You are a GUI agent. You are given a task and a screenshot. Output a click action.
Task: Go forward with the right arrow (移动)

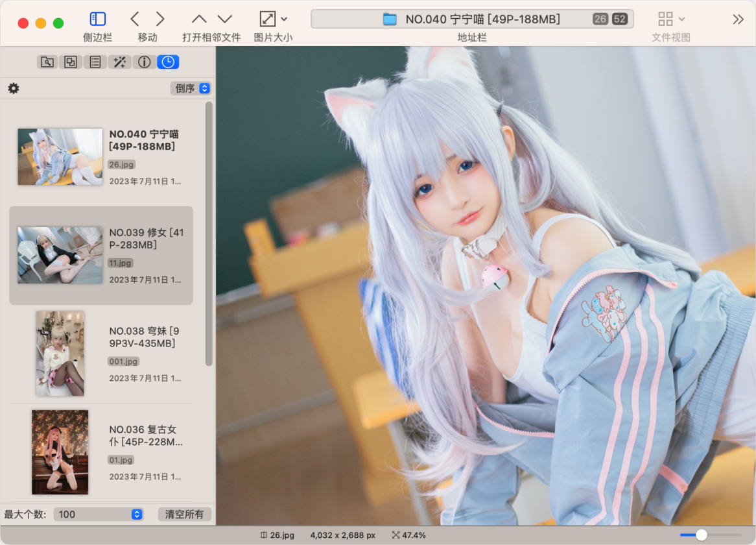pos(160,19)
